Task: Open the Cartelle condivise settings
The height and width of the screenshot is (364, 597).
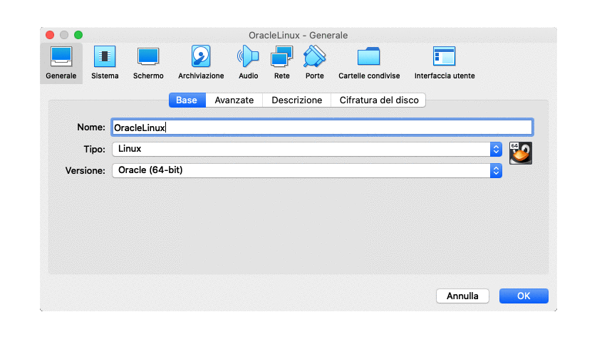Action: pos(369,63)
